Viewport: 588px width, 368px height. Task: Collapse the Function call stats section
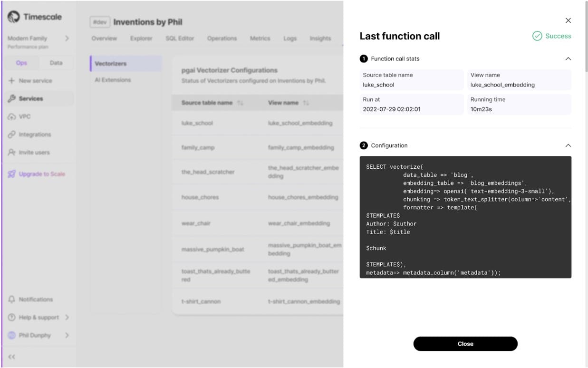[x=568, y=59]
